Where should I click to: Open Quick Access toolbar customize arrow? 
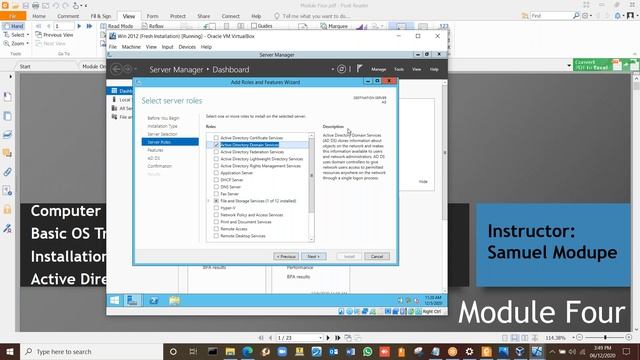[x=86, y=6]
